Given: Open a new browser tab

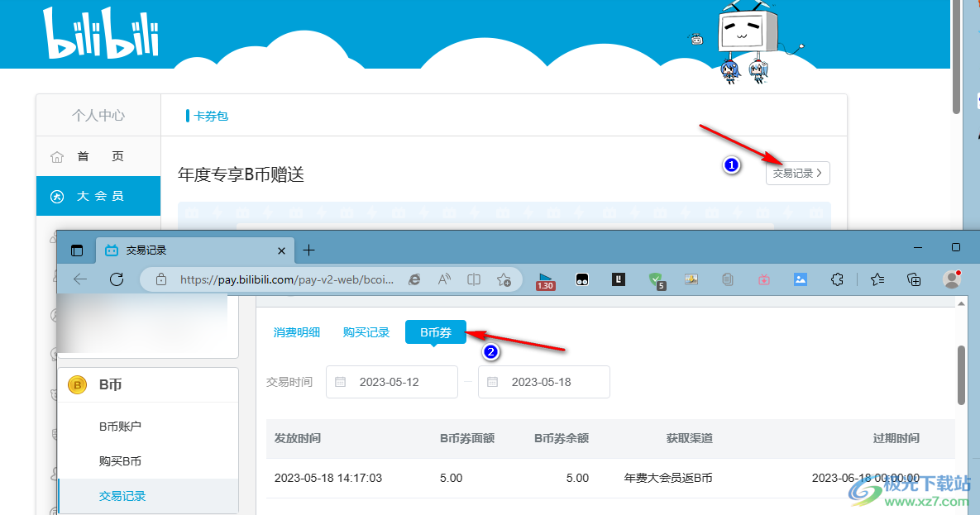Looking at the screenshot, I should click(308, 250).
